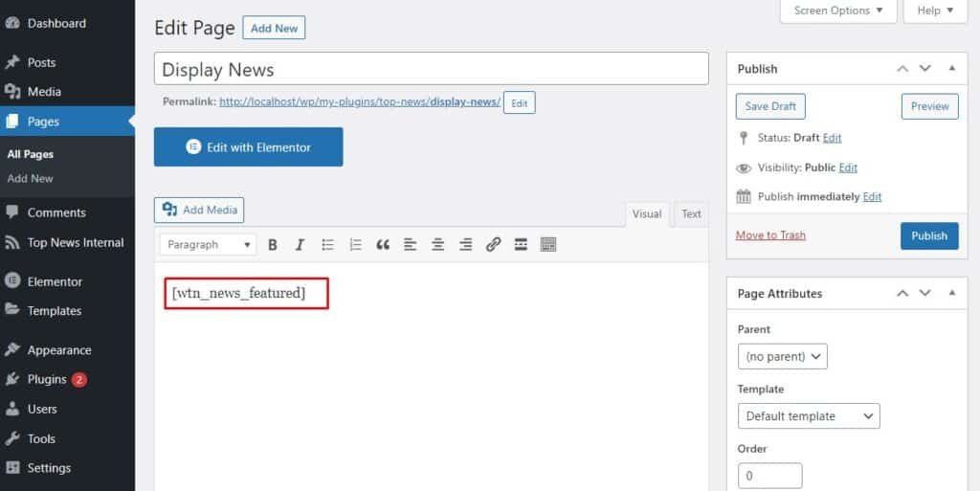Switch to the Text editor tab
This screenshot has height=491, width=980.
[x=691, y=213]
